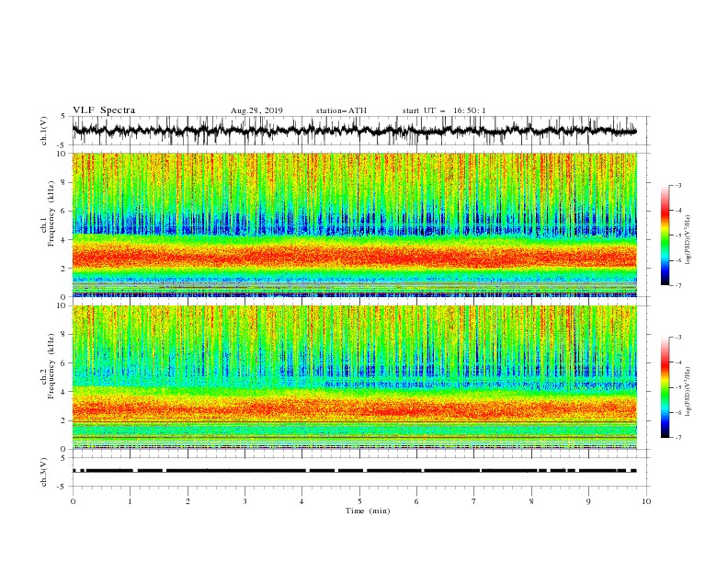Click the "10" tick on the time axis
This screenshot has height=563, width=728.
tap(646, 501)
